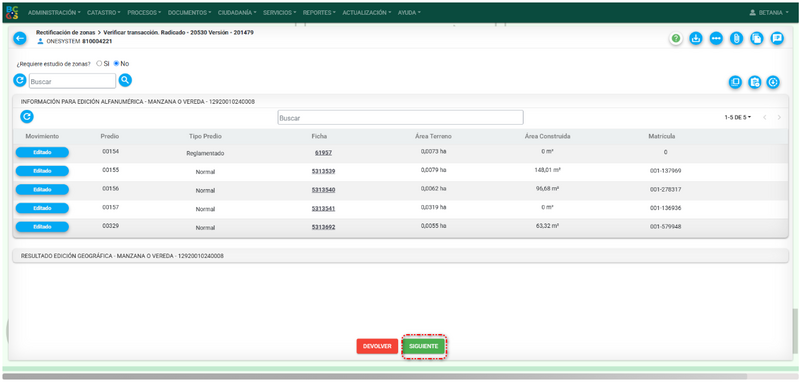Viewport: 800px width, 382px height.
Task: Click the paperclip attachments icon
Action: pos(736,38)
